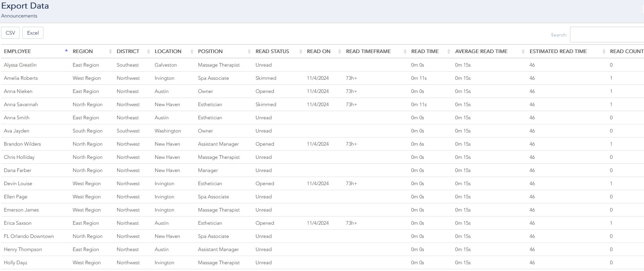Image resolution: width=644 pixels, height=271 pixels.
Task: Download data using the Excel button
Action: coord(33,33)
